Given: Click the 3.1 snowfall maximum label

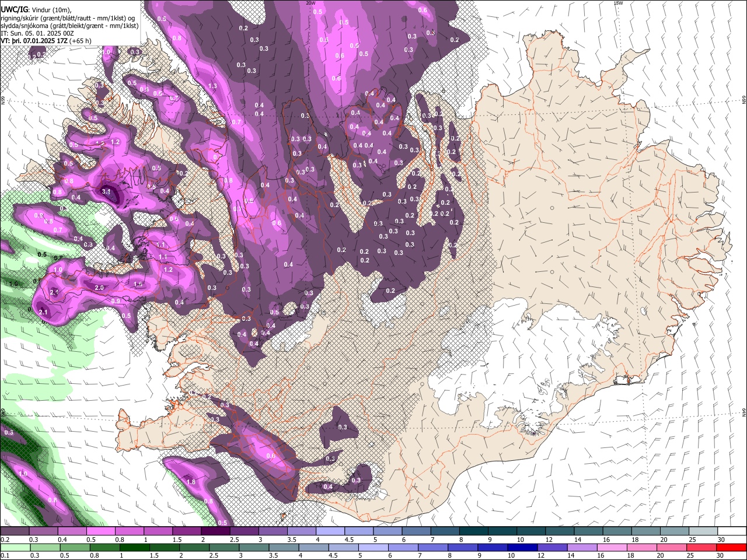Looking at the screenshot, I should coord(106,191).
